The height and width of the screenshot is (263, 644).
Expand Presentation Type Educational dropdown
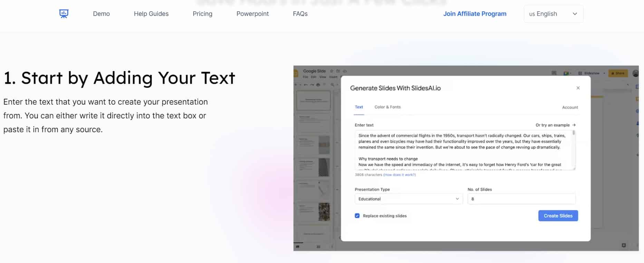pyautogui.click(x=408, y=199)
